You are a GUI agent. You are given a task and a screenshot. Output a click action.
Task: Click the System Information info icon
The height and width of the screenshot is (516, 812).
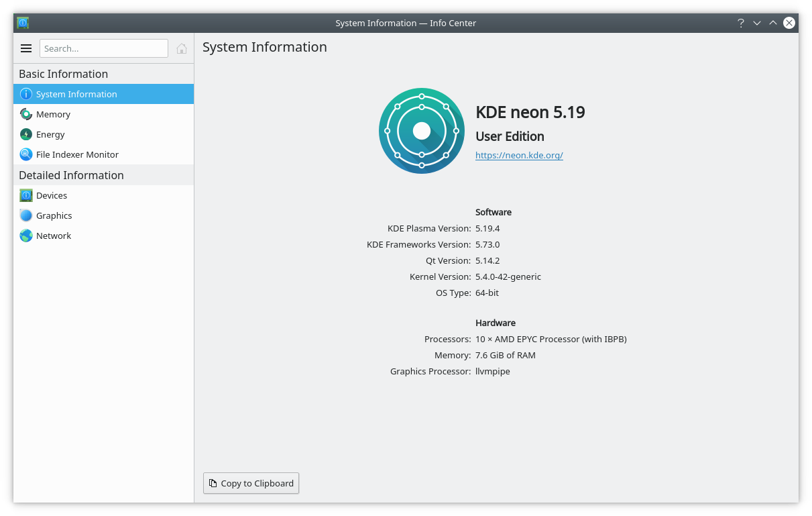pyautogui.click(x=26, y=94)
